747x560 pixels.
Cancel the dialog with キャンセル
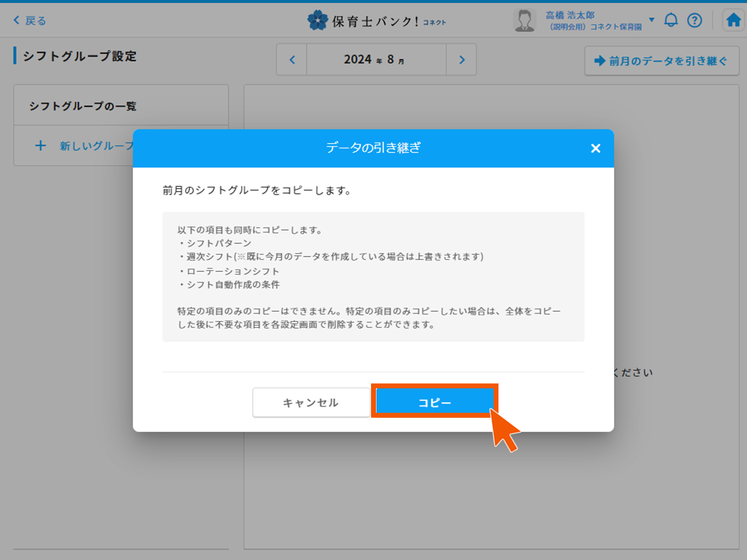click(x=312, y=402)
